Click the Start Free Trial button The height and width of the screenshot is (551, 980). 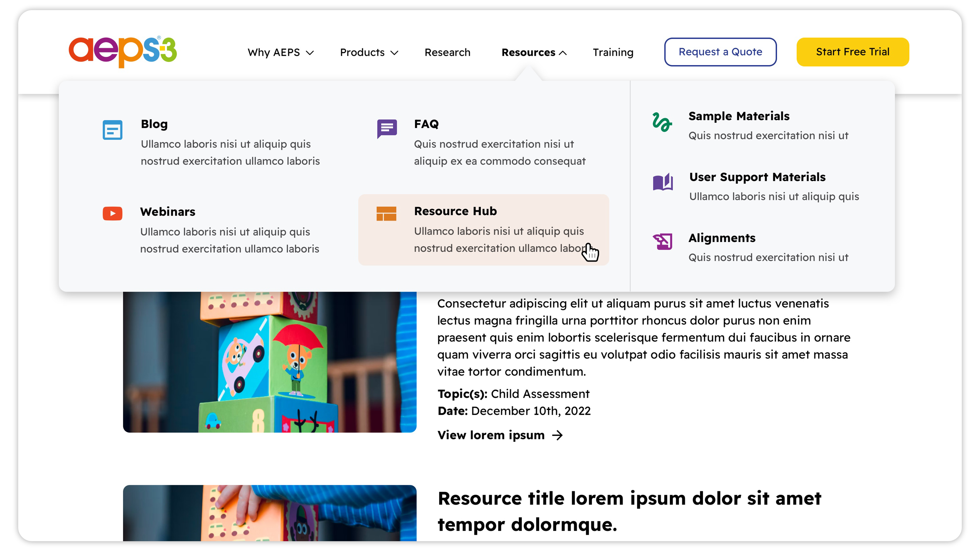(x=852, y=52)
